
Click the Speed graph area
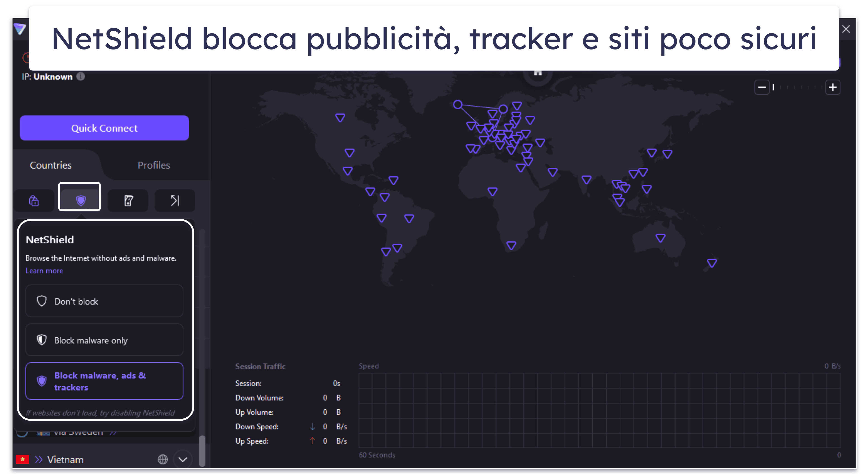(x=599, y=410)
